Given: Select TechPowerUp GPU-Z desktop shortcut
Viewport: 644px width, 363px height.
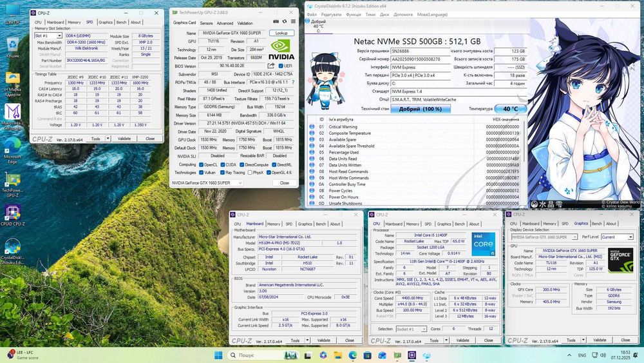Looking at the screenshot, I should [x=13, y=185].
